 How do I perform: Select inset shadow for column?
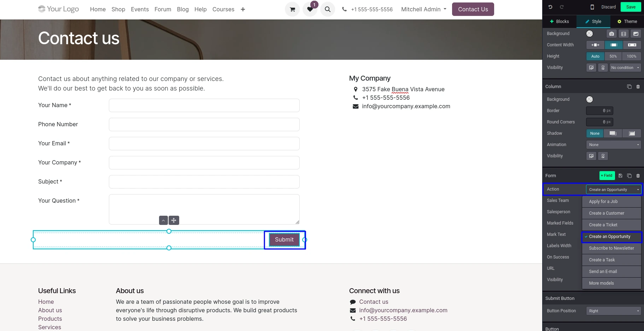632,133
